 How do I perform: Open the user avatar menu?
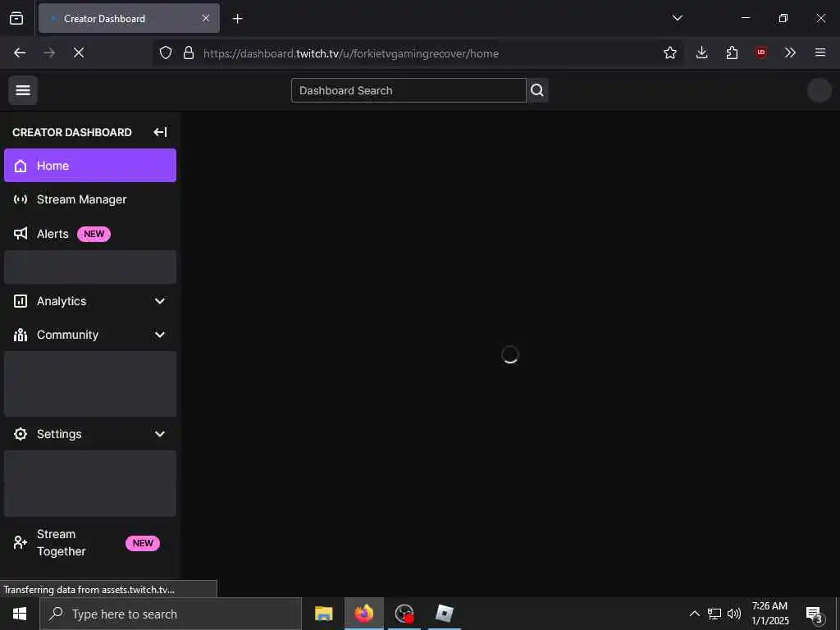819,90
